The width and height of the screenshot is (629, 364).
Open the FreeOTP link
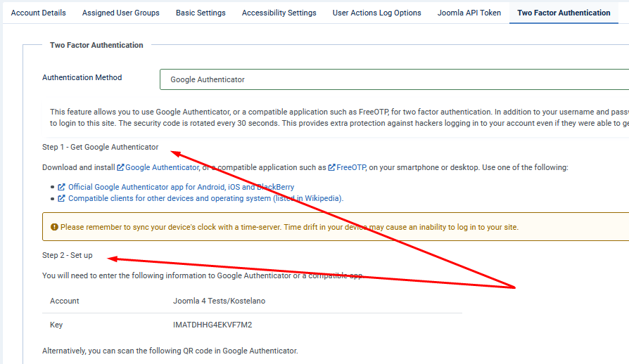click(351, 167)
